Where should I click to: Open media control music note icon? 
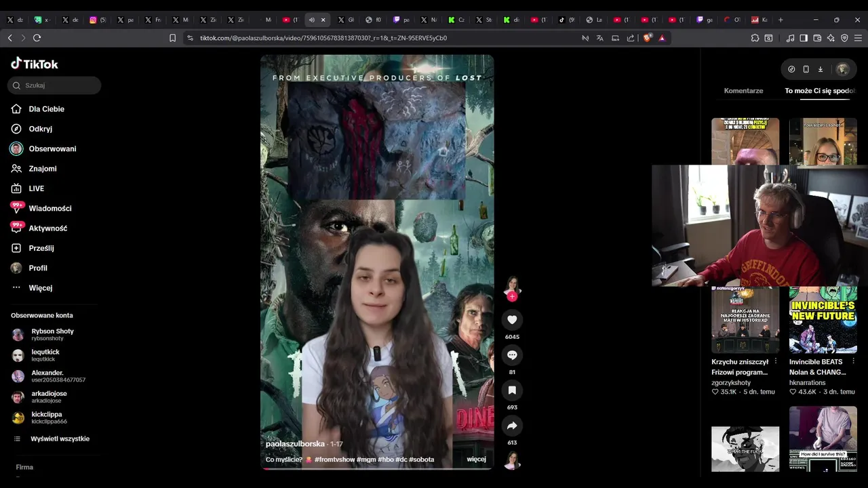[790, 38]
